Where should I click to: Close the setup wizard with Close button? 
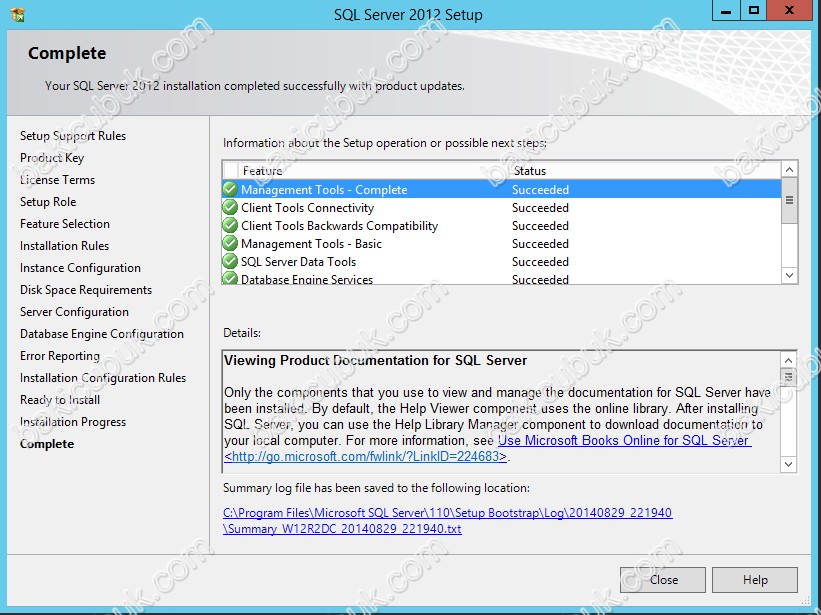pyautogui.click(x=663, y=580)
